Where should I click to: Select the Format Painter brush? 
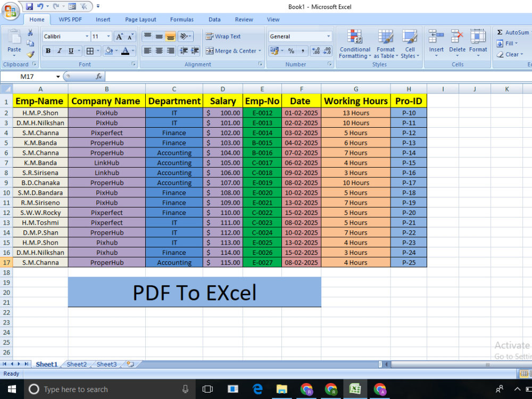pos(30,54)
